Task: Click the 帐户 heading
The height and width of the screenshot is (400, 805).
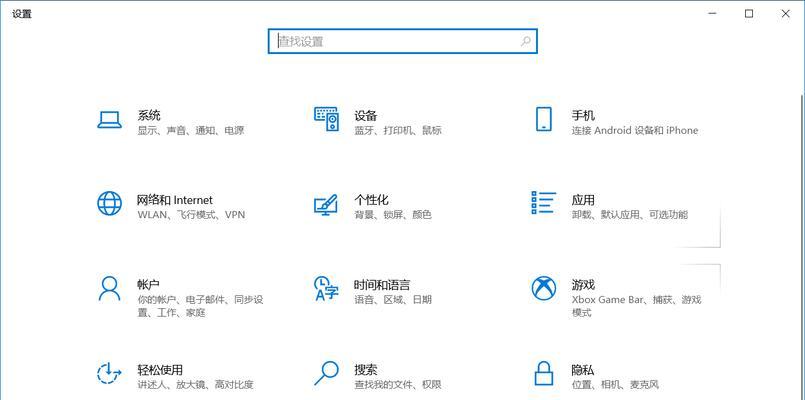Action: click(149, 284)
